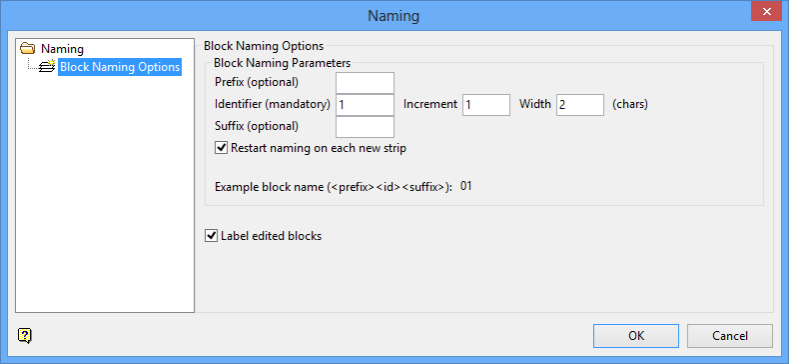Viewport: 789px width, 364px height.
Task: Close the Naming dialog with red X
Action: (x=766, y=11)
